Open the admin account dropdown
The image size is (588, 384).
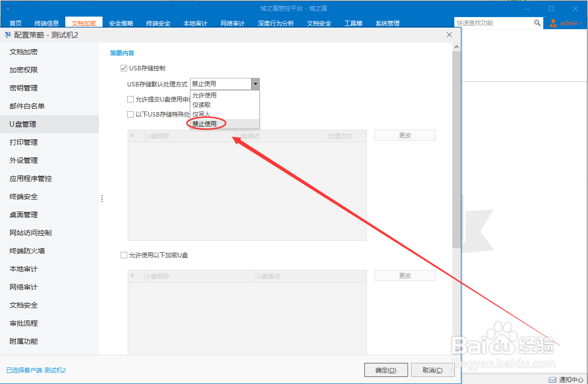pos(571,23)
